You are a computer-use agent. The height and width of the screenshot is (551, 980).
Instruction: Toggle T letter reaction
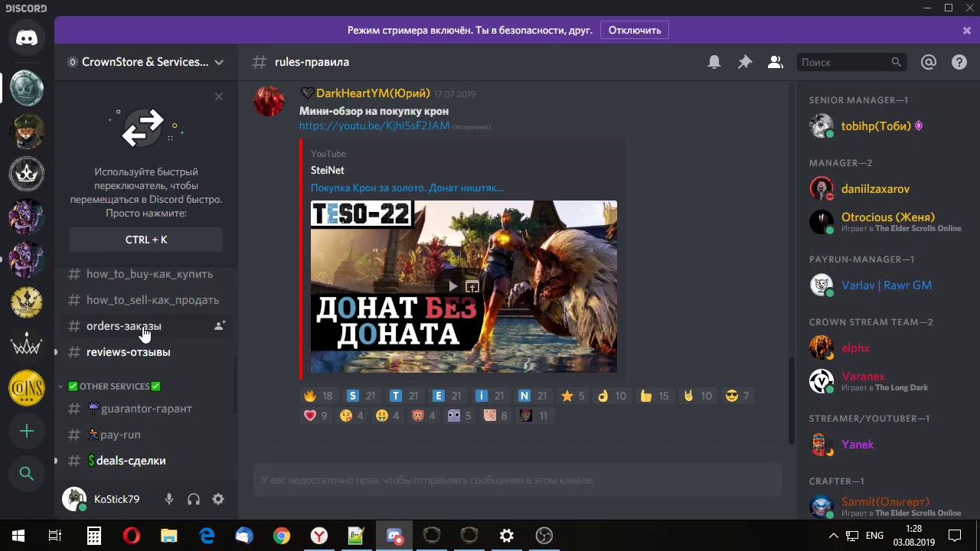click(x=404, y=396)
